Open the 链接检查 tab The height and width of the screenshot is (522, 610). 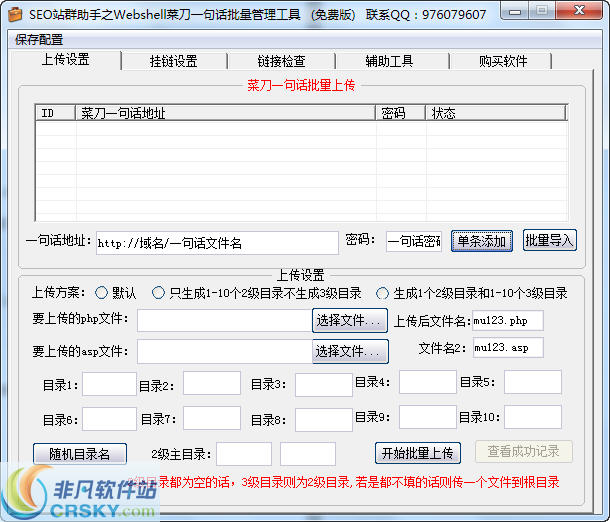281,61
